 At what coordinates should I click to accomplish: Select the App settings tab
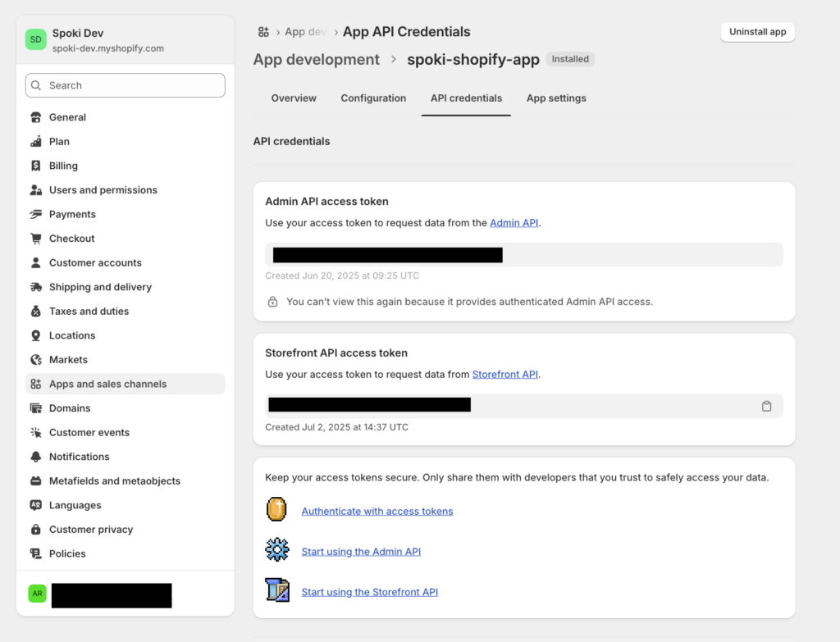tap(556, 98)
